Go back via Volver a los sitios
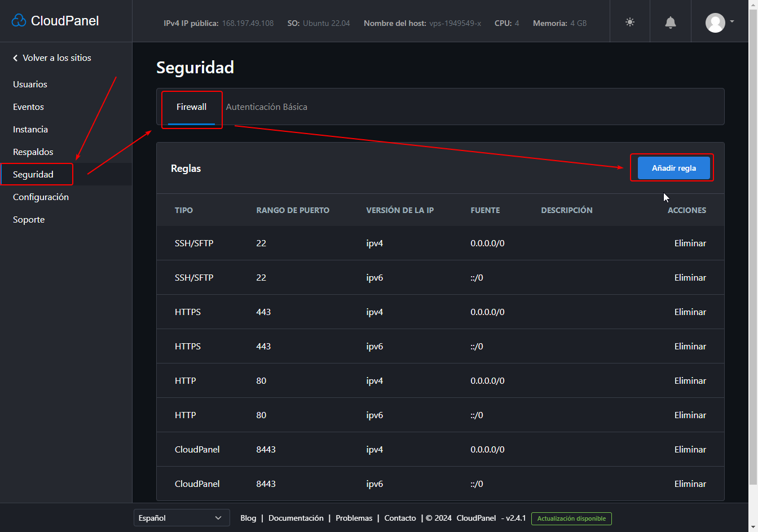The image size is (758, 532). pos(52,58)
